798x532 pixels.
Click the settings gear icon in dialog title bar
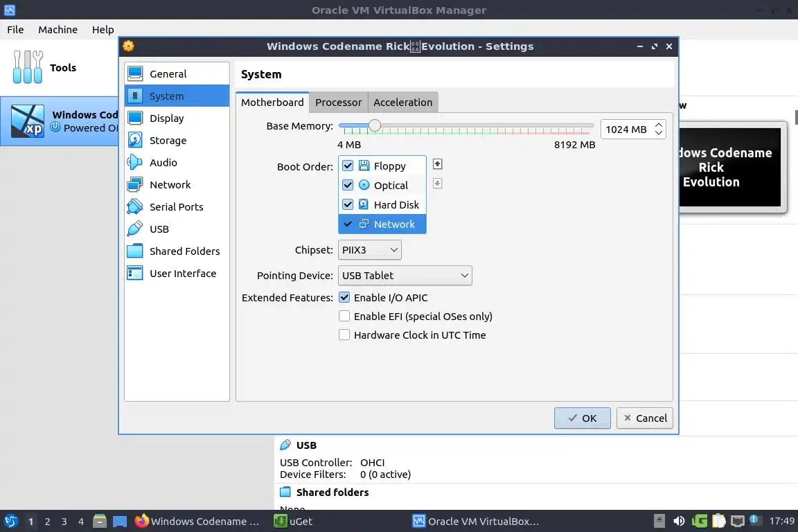point(128,46)
